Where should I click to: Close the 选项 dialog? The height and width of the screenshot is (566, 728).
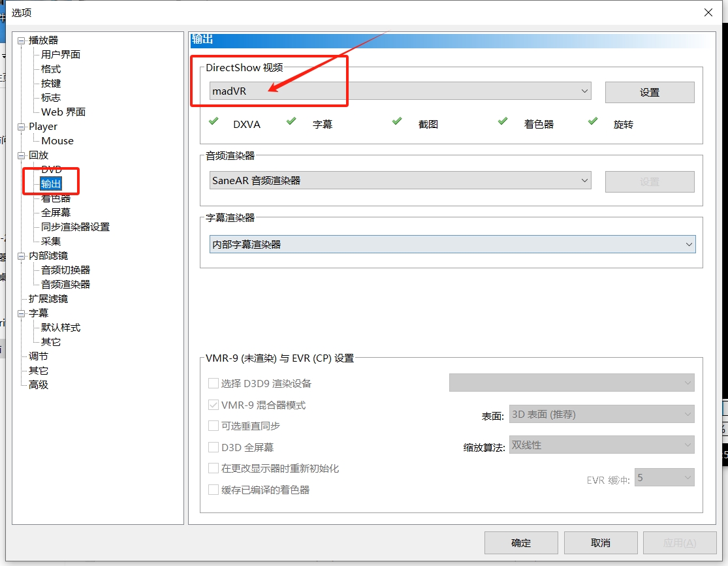point(708,12)
